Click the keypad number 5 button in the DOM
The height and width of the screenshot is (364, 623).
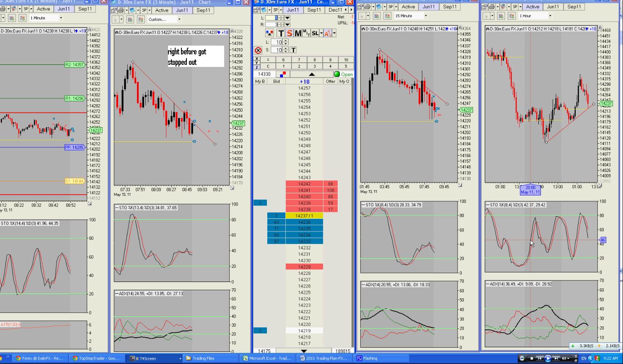point(346,66)
